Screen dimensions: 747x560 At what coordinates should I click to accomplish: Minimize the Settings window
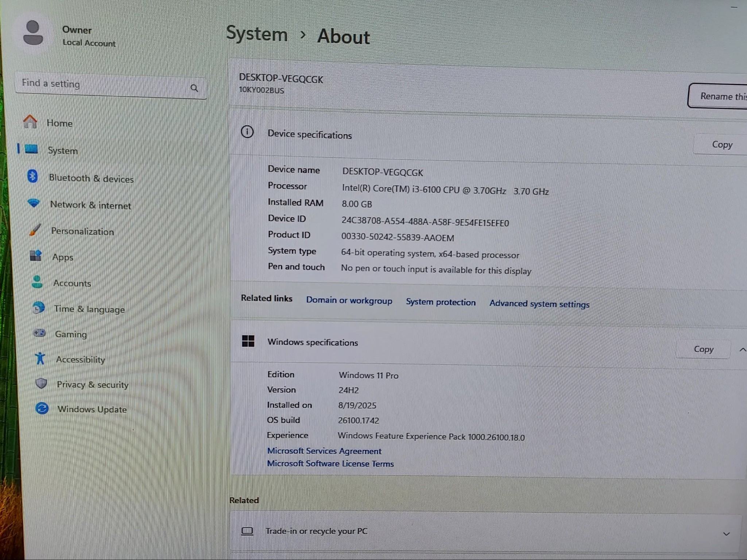[x=734, y=7]
